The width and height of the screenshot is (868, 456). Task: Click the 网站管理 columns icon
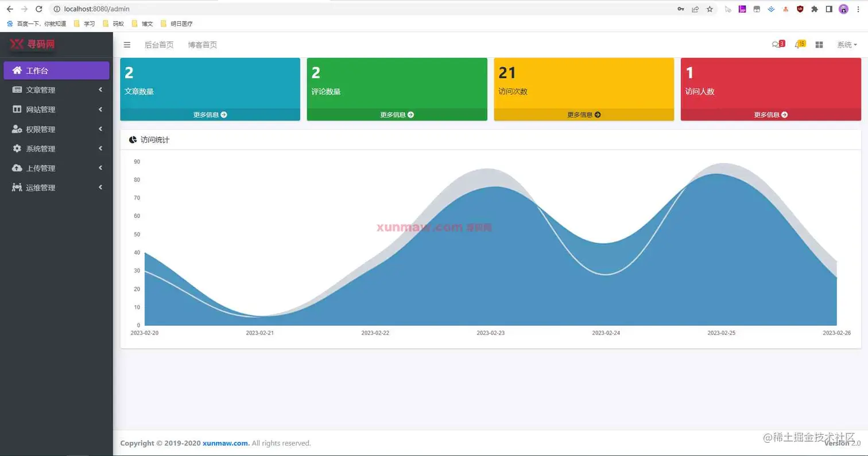click(x=17, y=110)
